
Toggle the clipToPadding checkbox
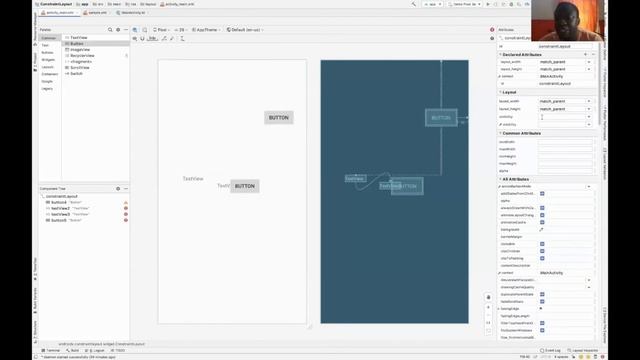point(542,258)
